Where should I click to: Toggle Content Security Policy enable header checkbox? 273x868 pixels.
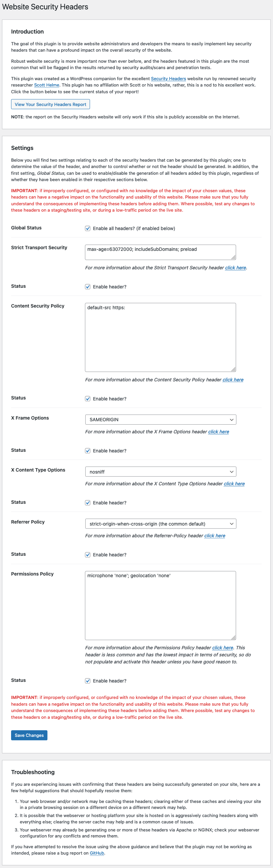coord(88,399)
